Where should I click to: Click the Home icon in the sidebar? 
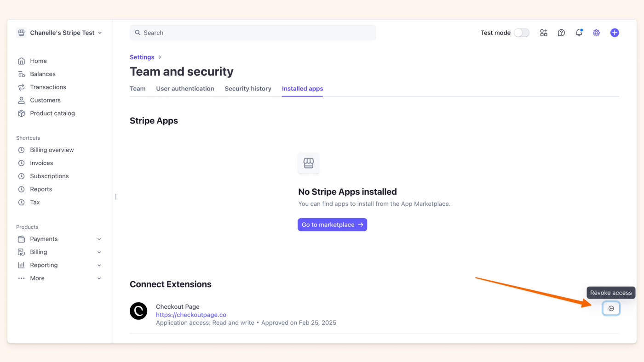pyautogui.click(x=21, y=61)
